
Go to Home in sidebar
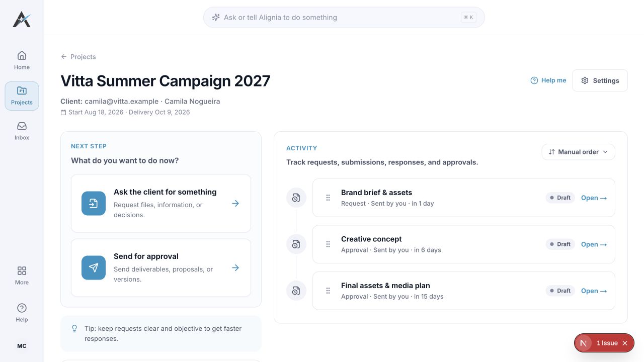coord(22,60)
